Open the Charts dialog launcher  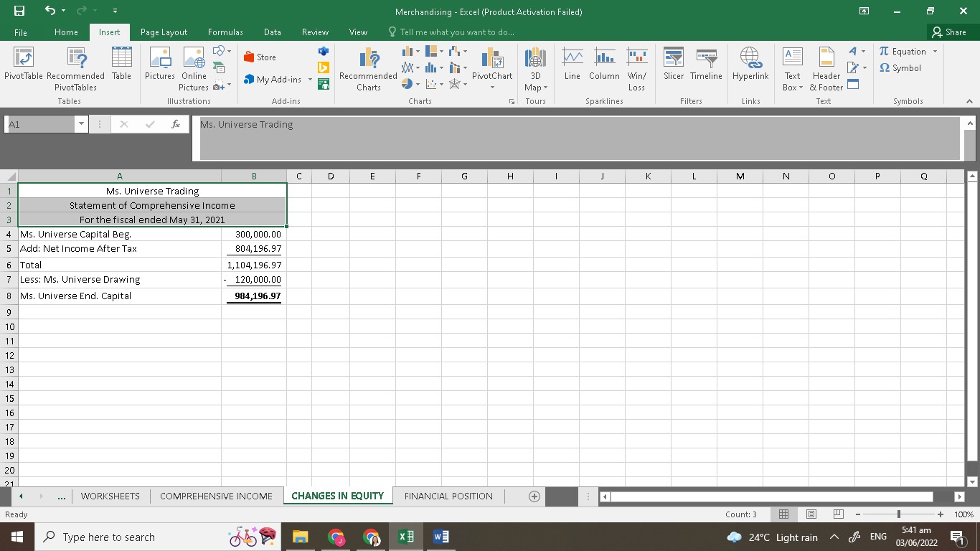click(x=512, y=102)
